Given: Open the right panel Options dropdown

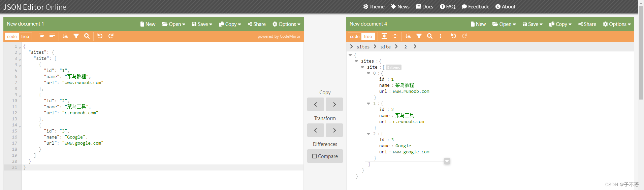Looking at the screenshot, I should 617,24.
